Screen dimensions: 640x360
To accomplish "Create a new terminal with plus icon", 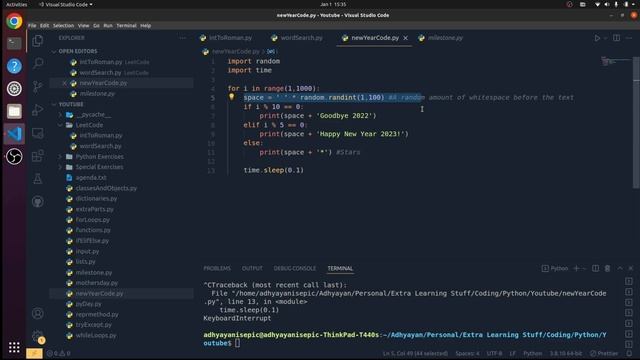I will [x=576, y=268].
